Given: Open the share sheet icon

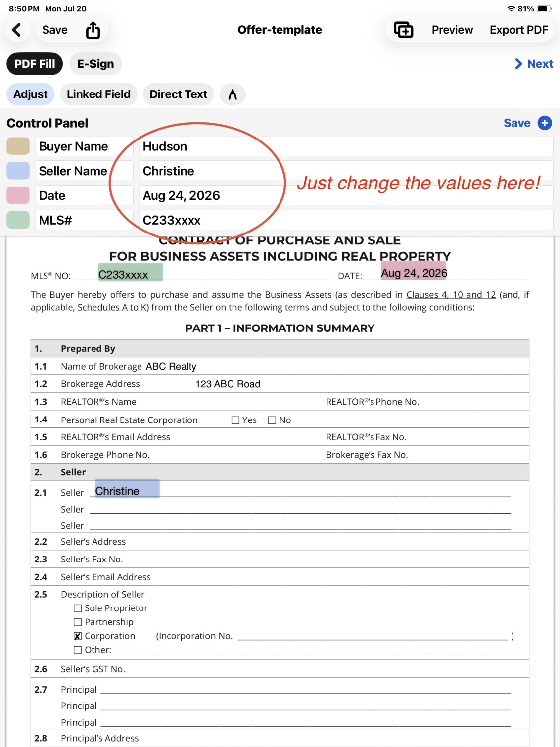Looking at the screenshot, I should [93, 30].
